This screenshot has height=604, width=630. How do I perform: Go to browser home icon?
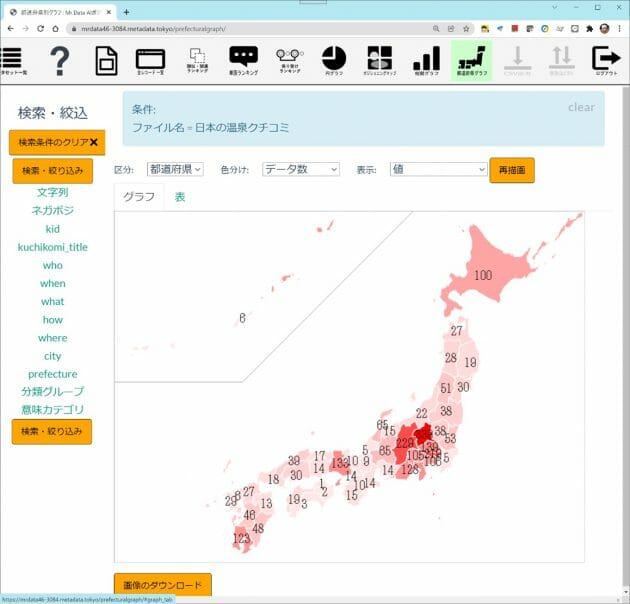pyautogui.click(x=55, y=29)
